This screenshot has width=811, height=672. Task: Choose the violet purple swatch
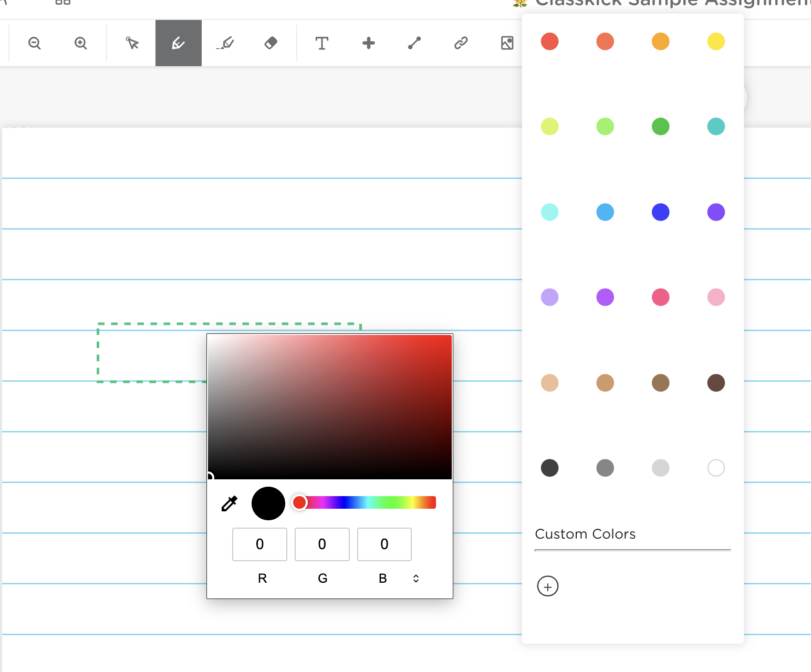pyautogui.click(x=716, y=212)
